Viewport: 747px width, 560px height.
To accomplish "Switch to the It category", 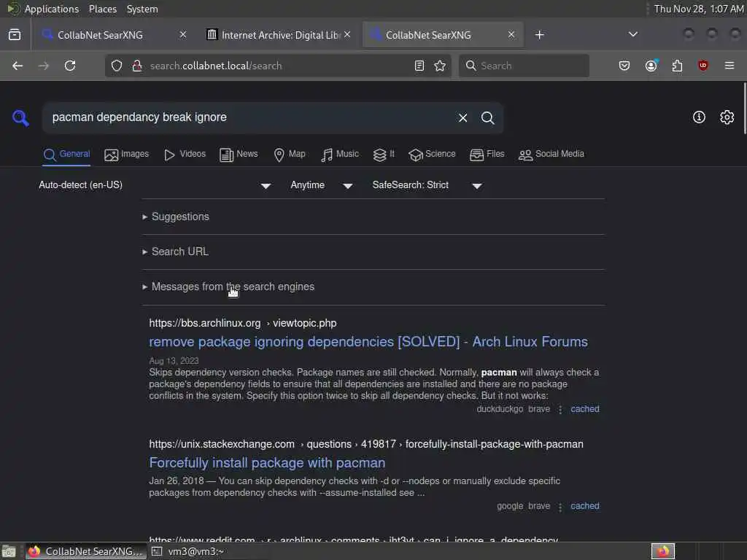I will [384, 155].
